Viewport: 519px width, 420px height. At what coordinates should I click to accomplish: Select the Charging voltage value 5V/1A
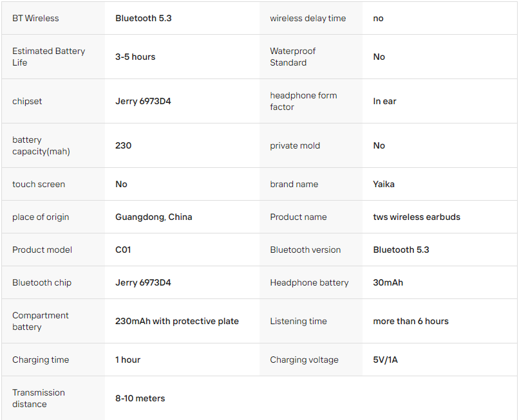tap(385, 360)
